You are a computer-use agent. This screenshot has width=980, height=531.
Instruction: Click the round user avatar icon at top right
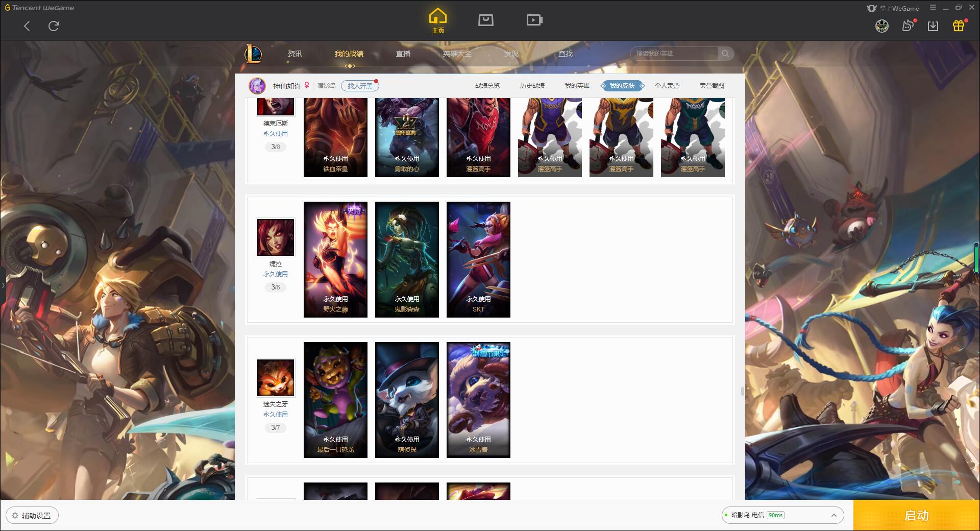tap(882, 26)
